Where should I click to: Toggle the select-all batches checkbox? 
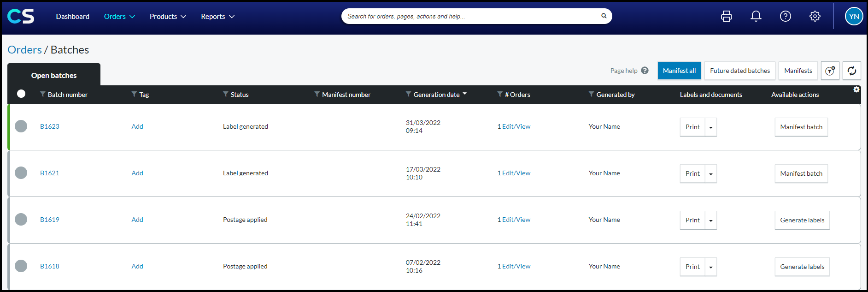21,94
